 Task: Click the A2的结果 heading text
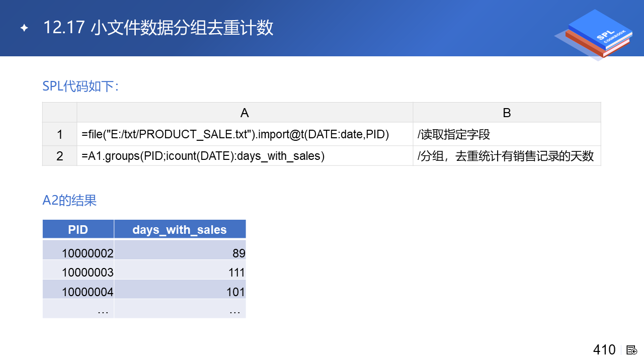(69, 201)
